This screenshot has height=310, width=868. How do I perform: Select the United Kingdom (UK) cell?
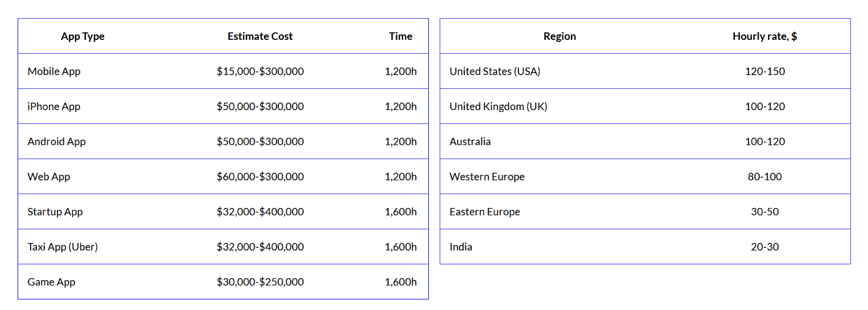coord(498,106)
